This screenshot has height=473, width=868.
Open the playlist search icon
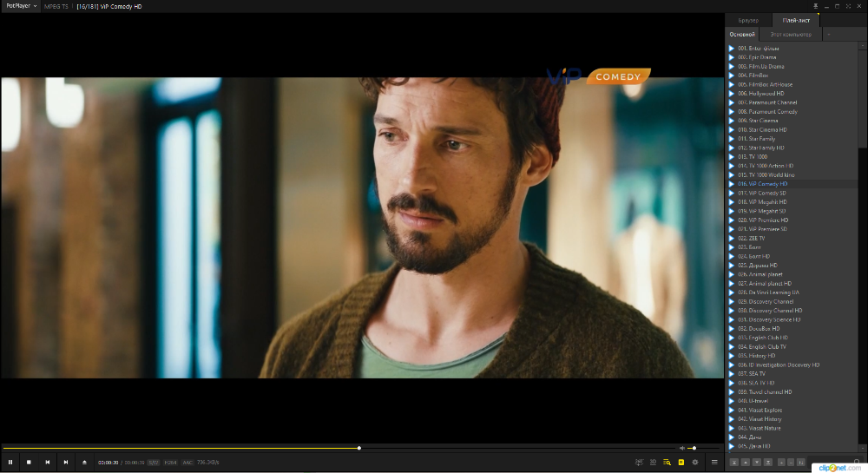pos(667,462)
